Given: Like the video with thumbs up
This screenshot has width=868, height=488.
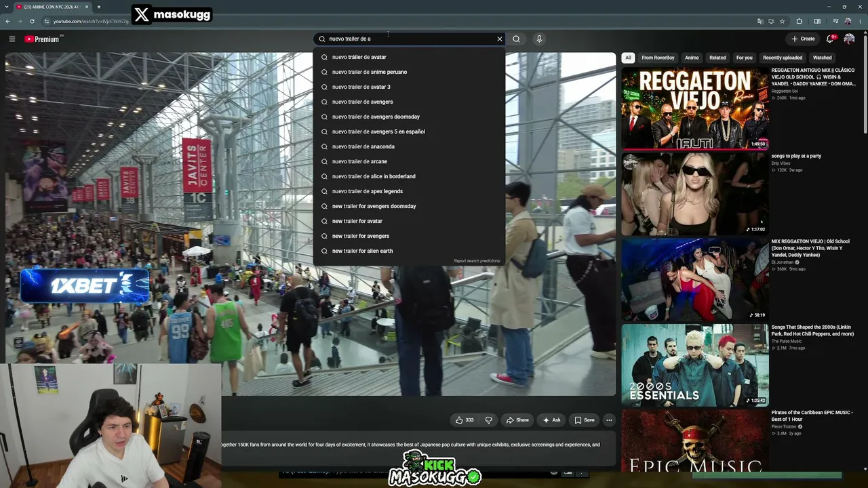Looking at the screenshot, I should click(x=465, y=420).
